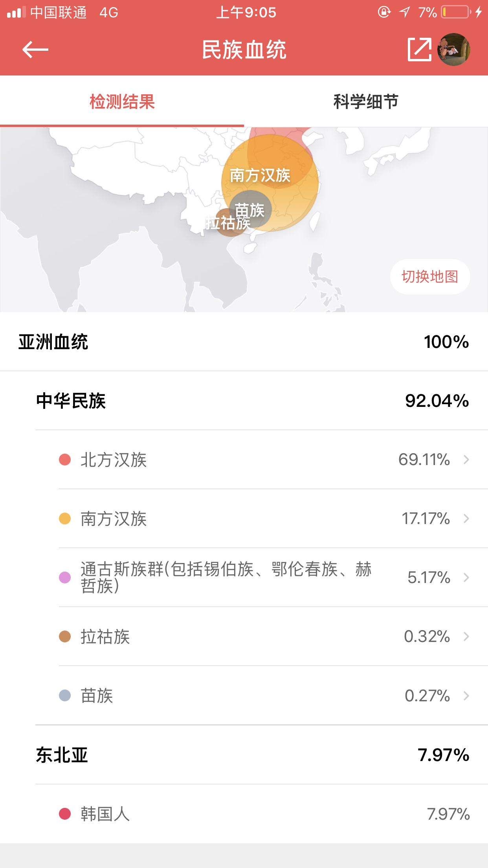Expand the 南方汉族 chevron arrow
The image size is (488, 868).
tap(466, 519)
